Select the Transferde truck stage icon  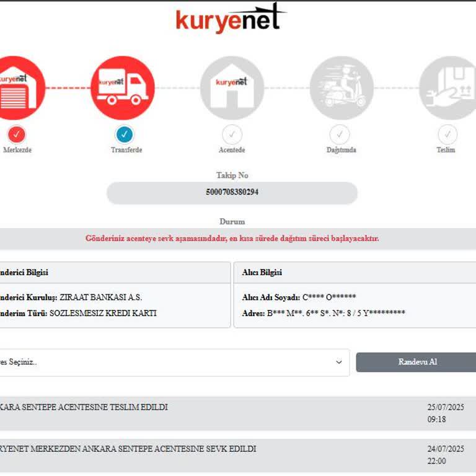[123, 88]
